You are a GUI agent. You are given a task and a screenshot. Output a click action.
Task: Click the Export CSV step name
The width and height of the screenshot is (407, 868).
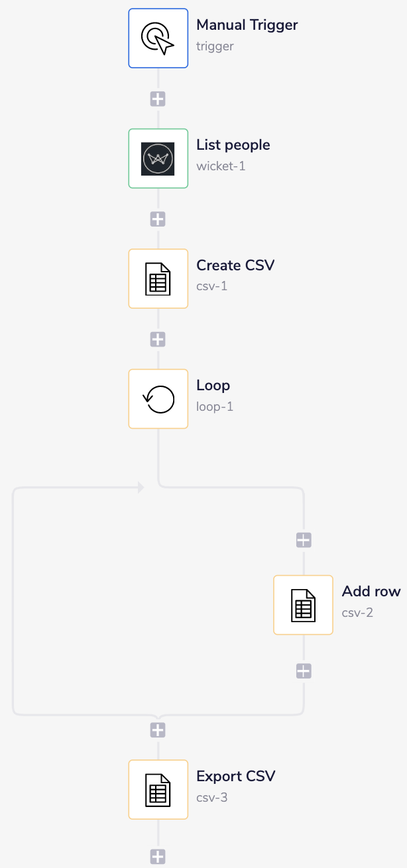tap(235, 776)
